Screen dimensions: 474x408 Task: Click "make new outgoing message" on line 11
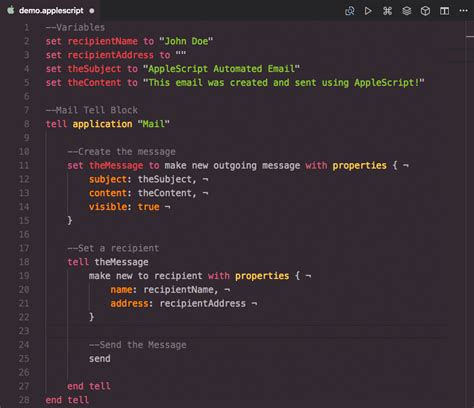[x=232, y=166]
